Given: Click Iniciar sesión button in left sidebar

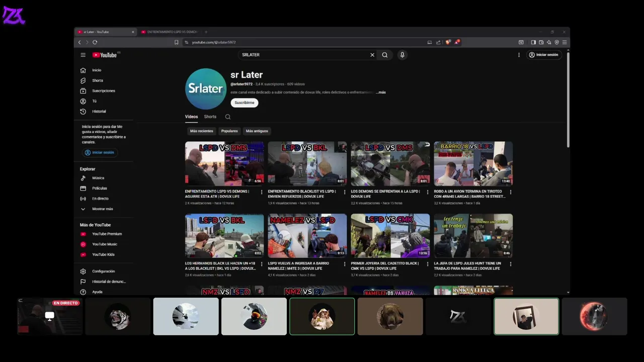Looking at the screenshot, I should [100, 152].
